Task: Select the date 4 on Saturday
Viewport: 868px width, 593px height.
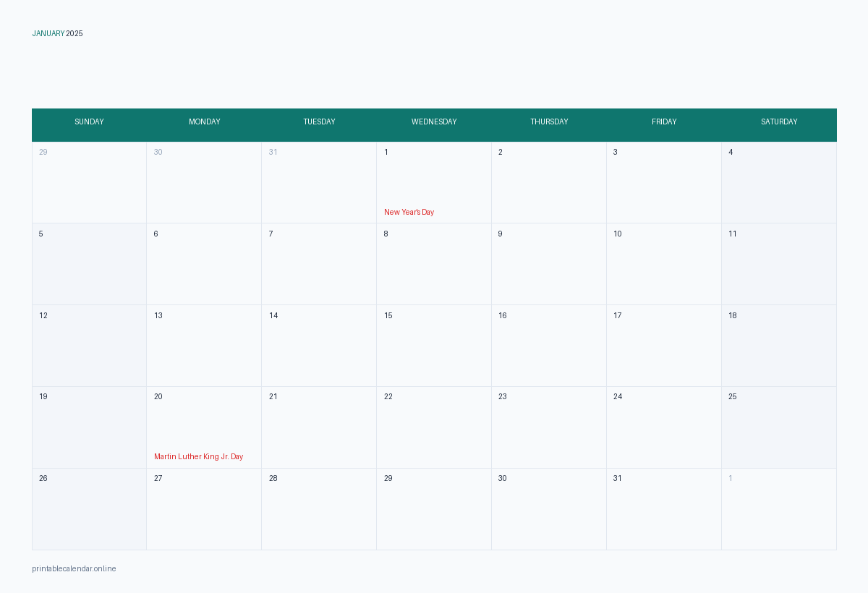Action: tap(779, 182)
